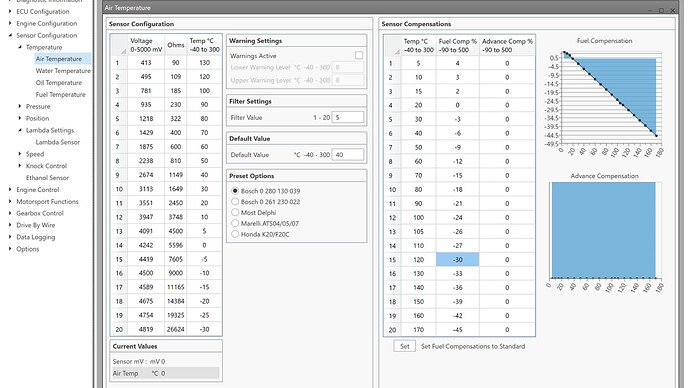This screenshot has height=388, width=690.
Task: Expand the Position tree node
Action: (x=20, y=118)
